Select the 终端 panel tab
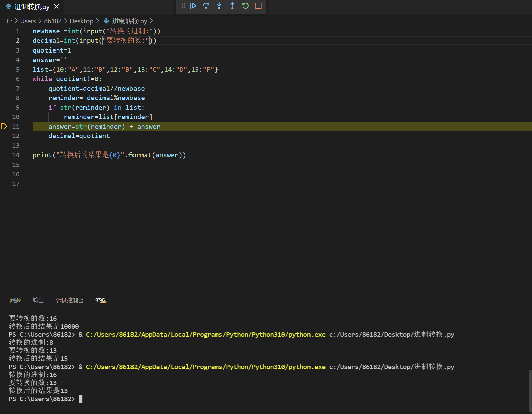Image resolution: width=532 pixels, height=414 pixels. pyautogui.click(x=101, y=300)
